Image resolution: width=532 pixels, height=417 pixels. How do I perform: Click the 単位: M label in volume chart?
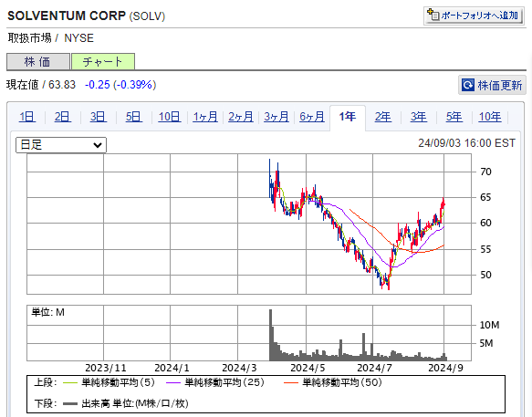point(47,312)
